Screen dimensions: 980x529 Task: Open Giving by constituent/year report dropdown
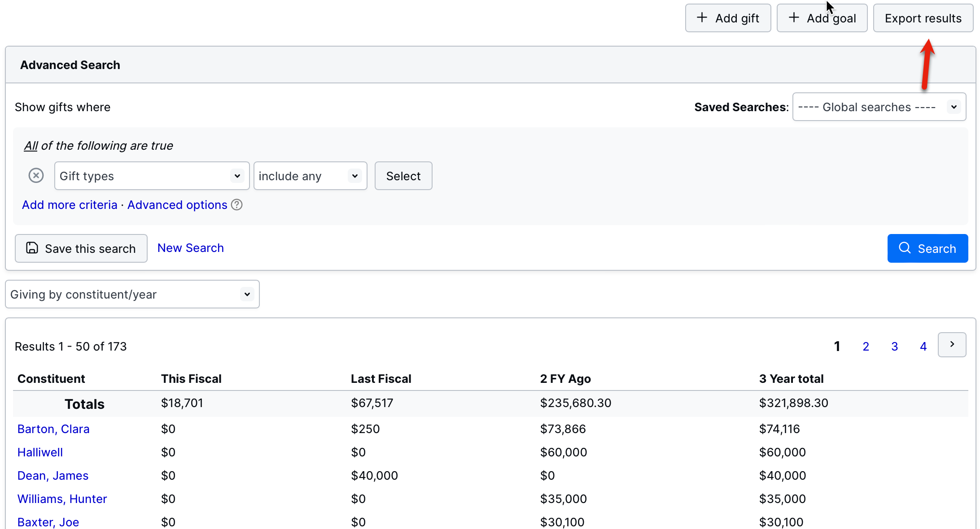[x=132, y=295]
